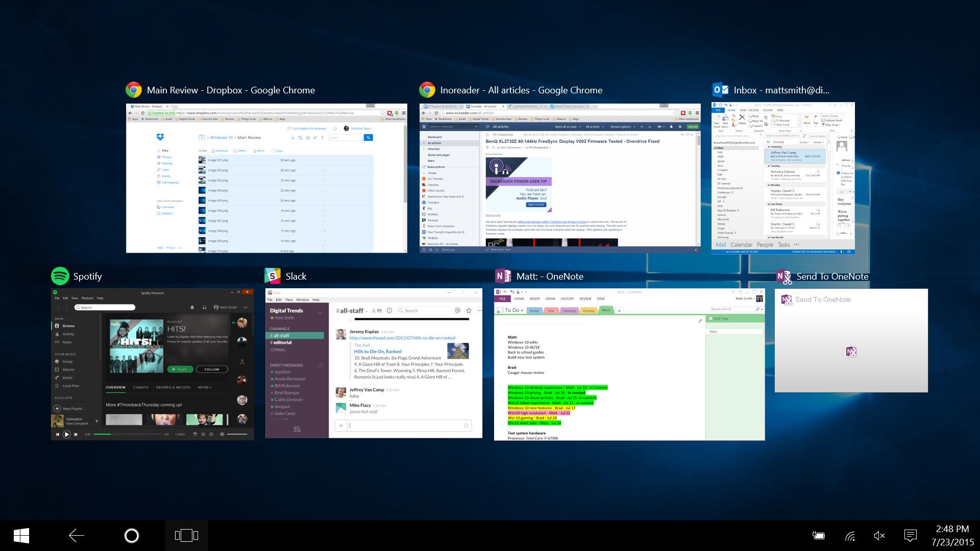Select the Spotify CHARTS tab
The height and width of the screenshot is (551, 980).
(141, 387)
